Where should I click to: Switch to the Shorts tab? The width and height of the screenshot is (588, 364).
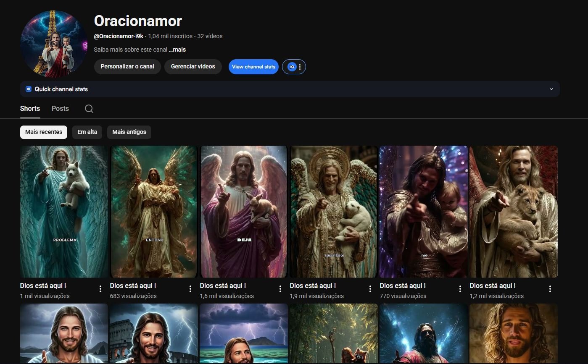click(x=30, y=108)
